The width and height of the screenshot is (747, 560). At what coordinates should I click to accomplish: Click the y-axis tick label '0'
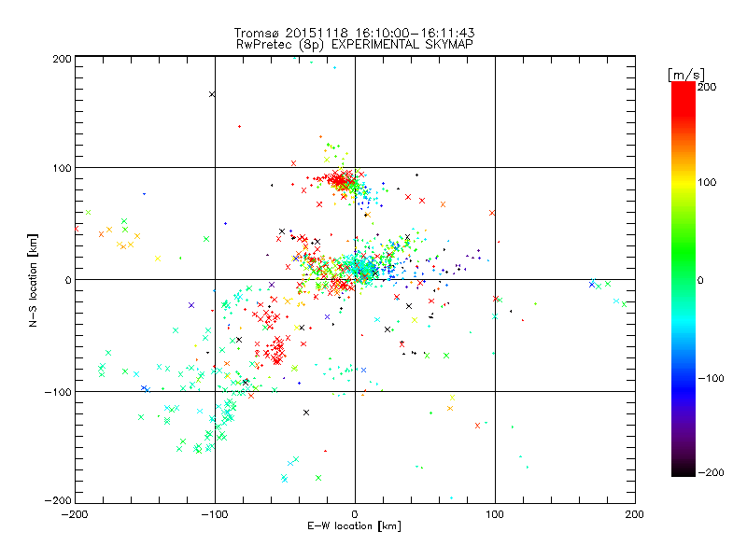click(x=68, y=280)
